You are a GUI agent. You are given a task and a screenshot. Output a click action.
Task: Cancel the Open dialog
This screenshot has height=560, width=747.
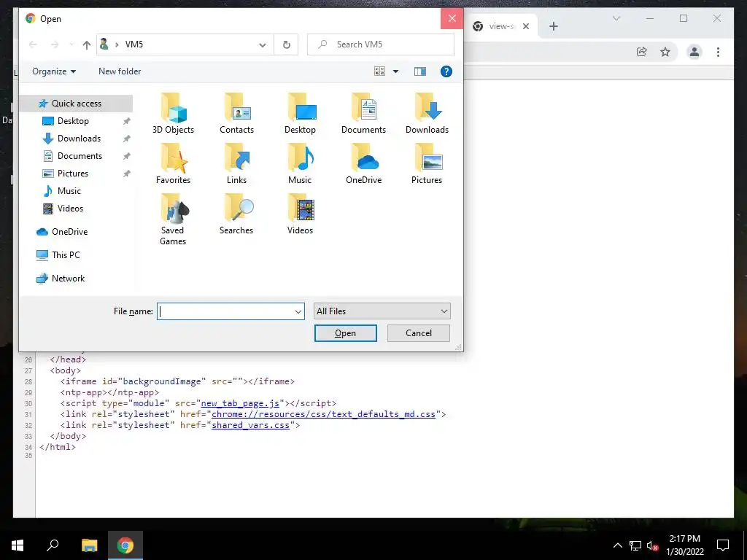point(418,333)
